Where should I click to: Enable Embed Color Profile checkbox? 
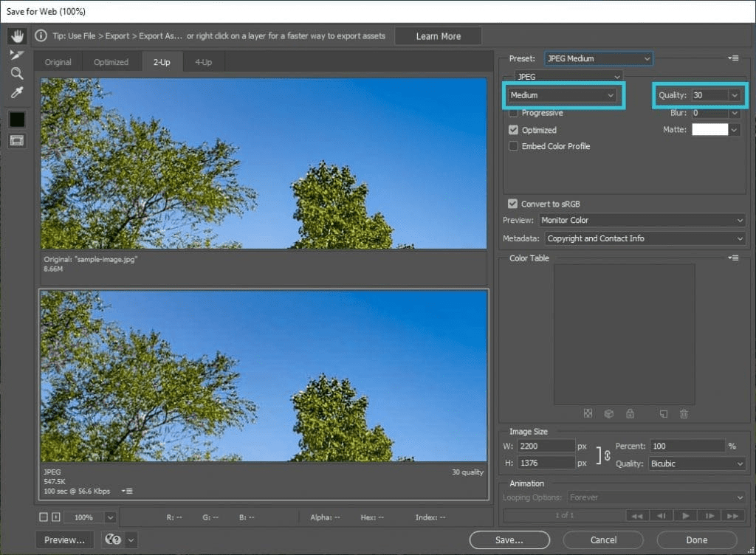tap(514, 146)
